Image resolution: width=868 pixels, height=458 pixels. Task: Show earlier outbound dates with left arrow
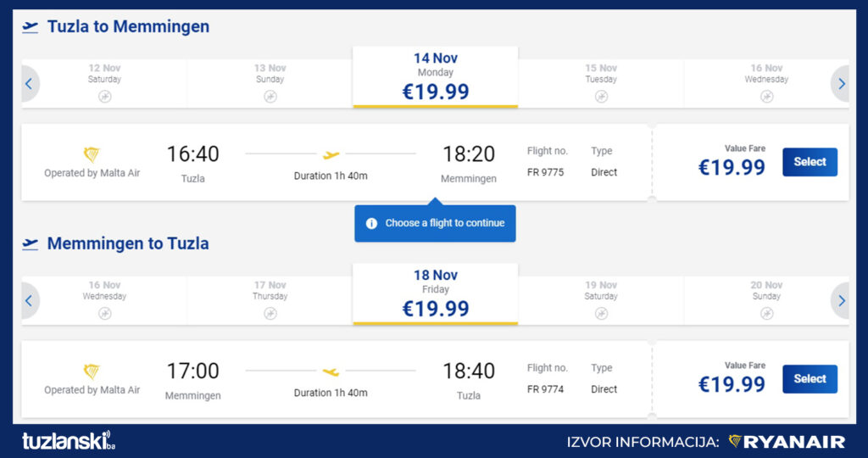coord(30,84)
